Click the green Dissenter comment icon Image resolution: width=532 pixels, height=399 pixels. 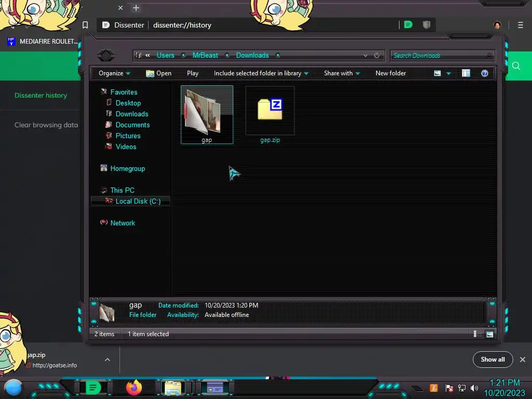[x=408, y=25]
